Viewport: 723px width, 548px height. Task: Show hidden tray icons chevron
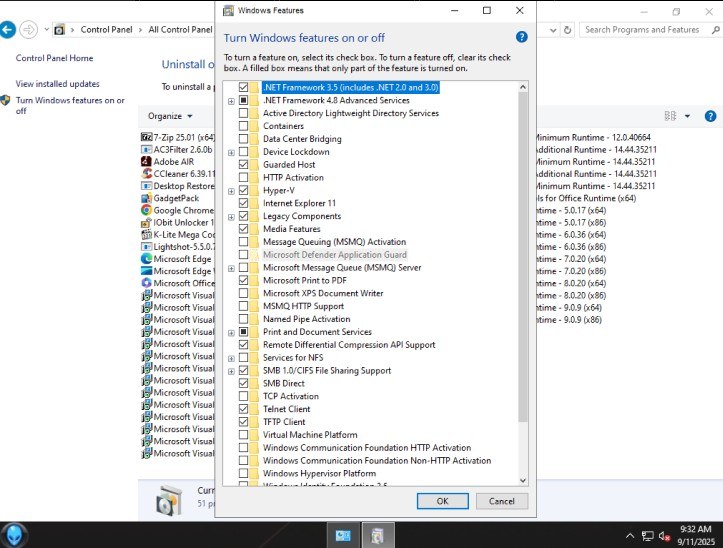pyautogui.click(x=629, y=536)
